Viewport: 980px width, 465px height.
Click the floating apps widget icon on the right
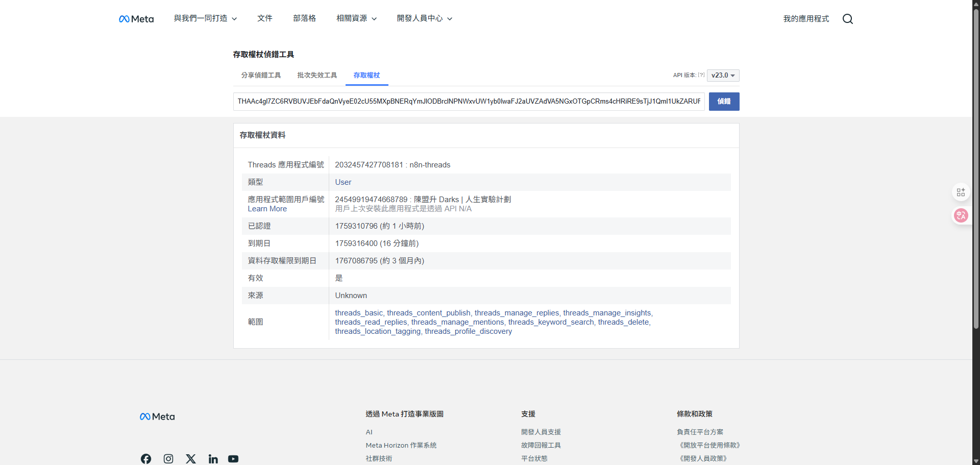point(961,192)
